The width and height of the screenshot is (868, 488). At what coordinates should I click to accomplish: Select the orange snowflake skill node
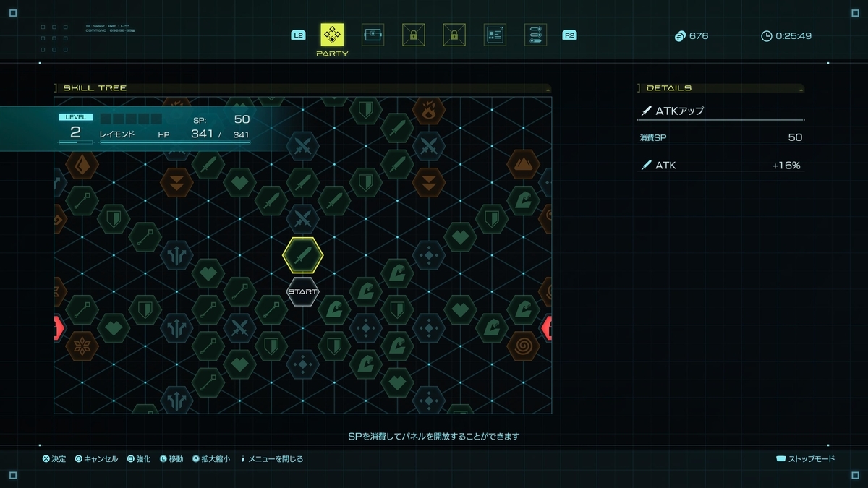pyautogui.click(x=82, y=346)
